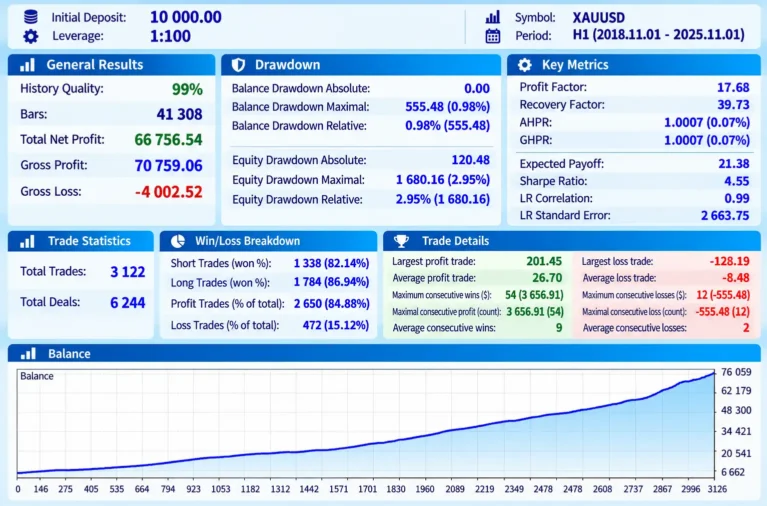Click the Average profit trade value 26.70
Viewport: 767px width, 506px height.
click(x=547, y=278)
